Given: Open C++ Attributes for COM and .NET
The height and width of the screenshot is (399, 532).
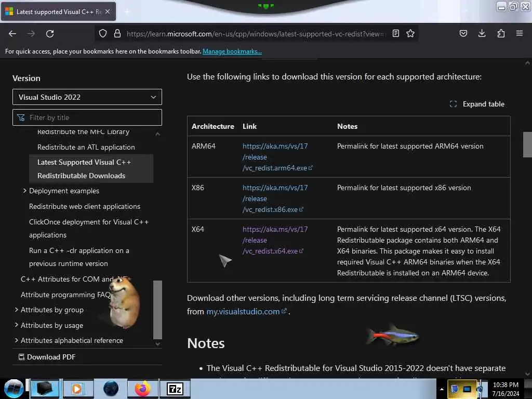Looking at the screenshot, I should point(67,279).
